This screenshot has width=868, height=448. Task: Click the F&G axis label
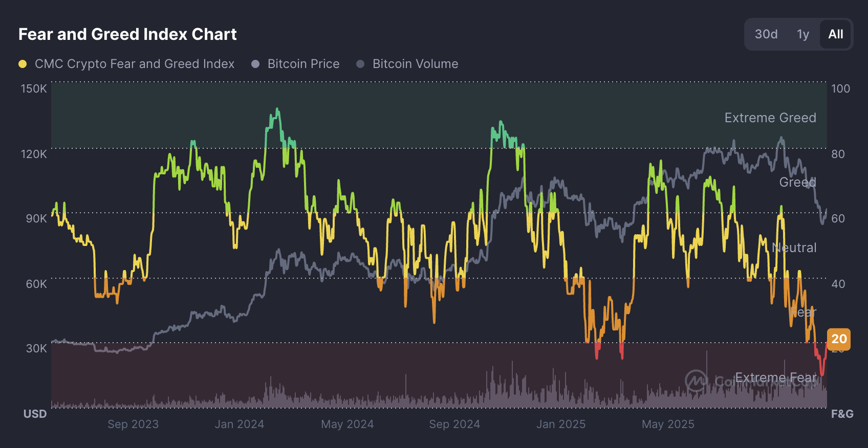click(x=842, y=414)
